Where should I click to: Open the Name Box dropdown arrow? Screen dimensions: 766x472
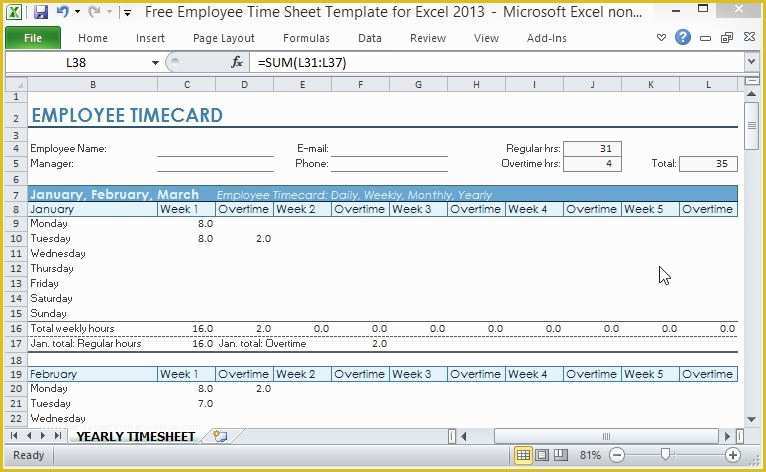(x=155, y=63)
